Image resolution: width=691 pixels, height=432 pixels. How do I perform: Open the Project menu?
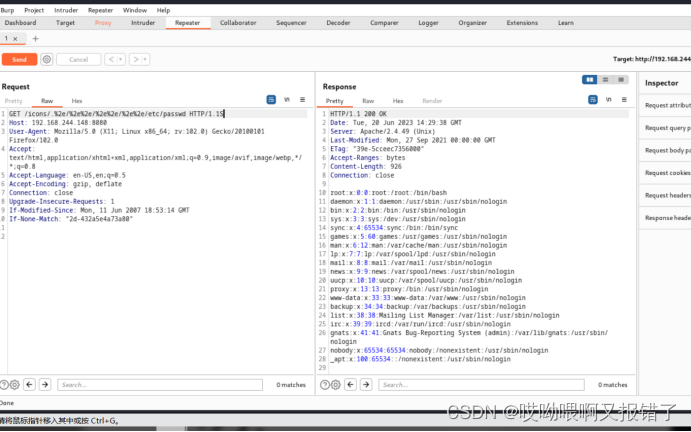click(34, 10)
